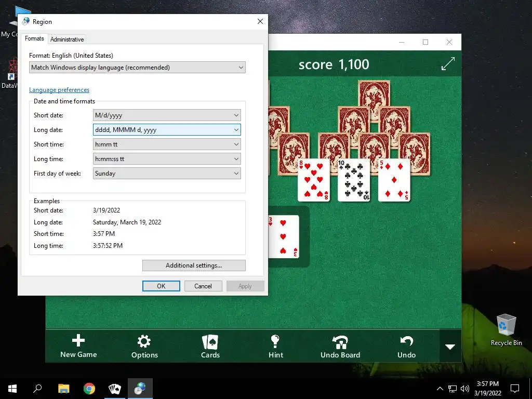Confirm Region dialog with OK
Viewport: 532px width, 399px height.
161,286
